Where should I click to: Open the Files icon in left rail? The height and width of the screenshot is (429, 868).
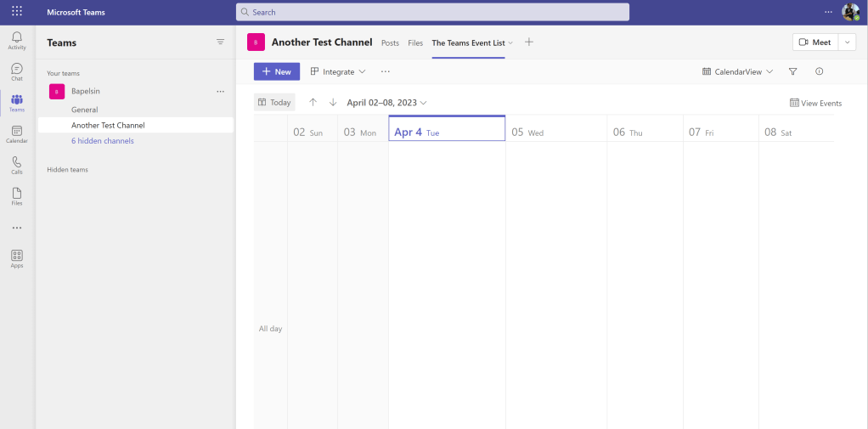17,197
